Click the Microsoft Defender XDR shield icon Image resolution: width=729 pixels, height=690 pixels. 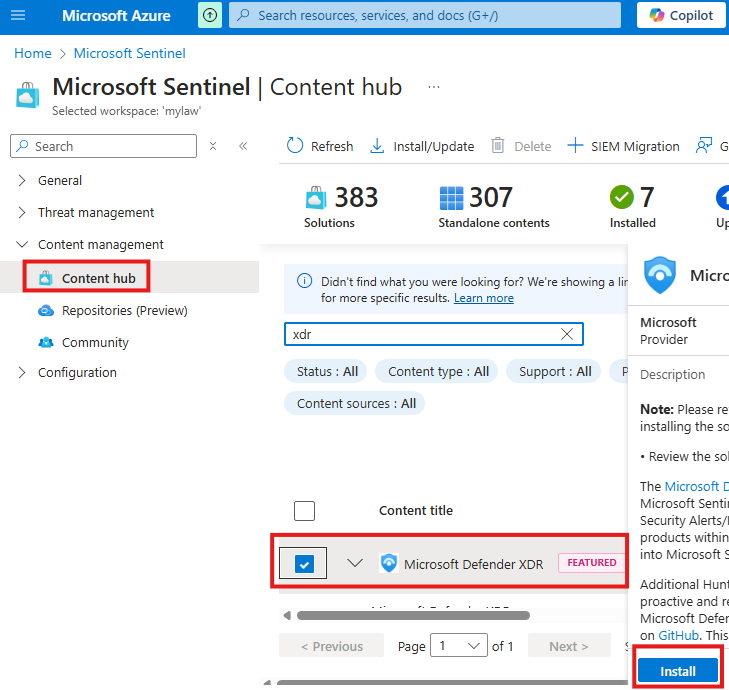[389, 563]
